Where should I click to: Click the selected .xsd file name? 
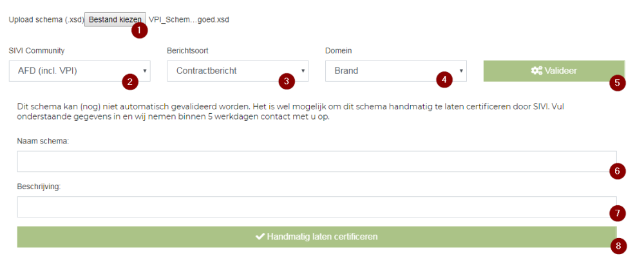(189, 19)
